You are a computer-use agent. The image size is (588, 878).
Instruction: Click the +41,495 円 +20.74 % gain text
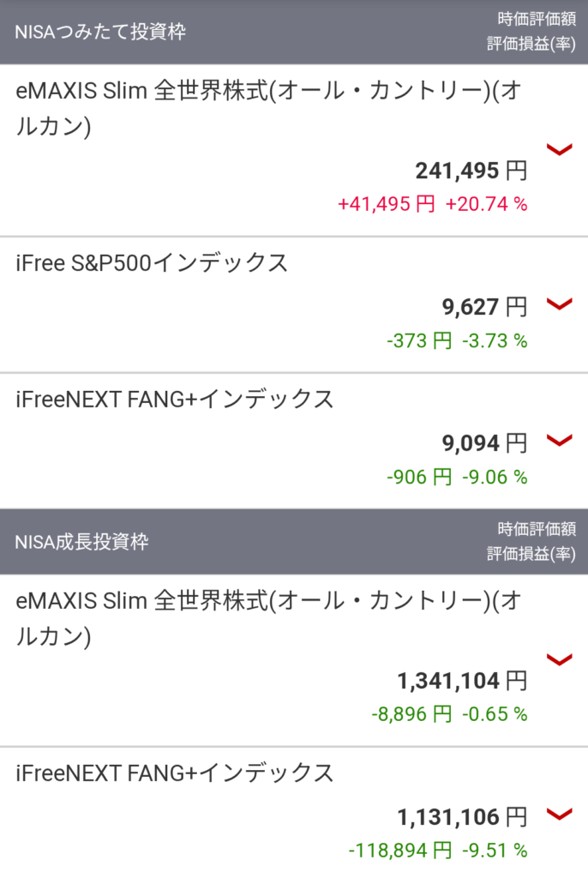pyautogui.click(x=432, y=204)
